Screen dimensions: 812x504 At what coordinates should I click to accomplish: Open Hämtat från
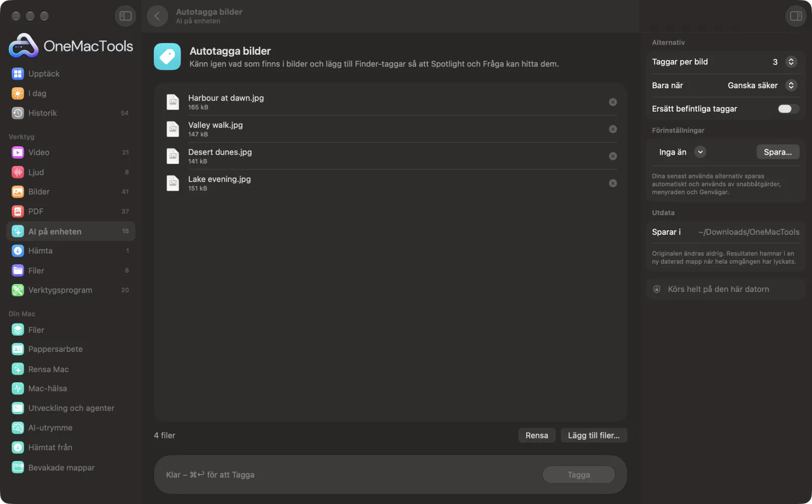point(71,447)
